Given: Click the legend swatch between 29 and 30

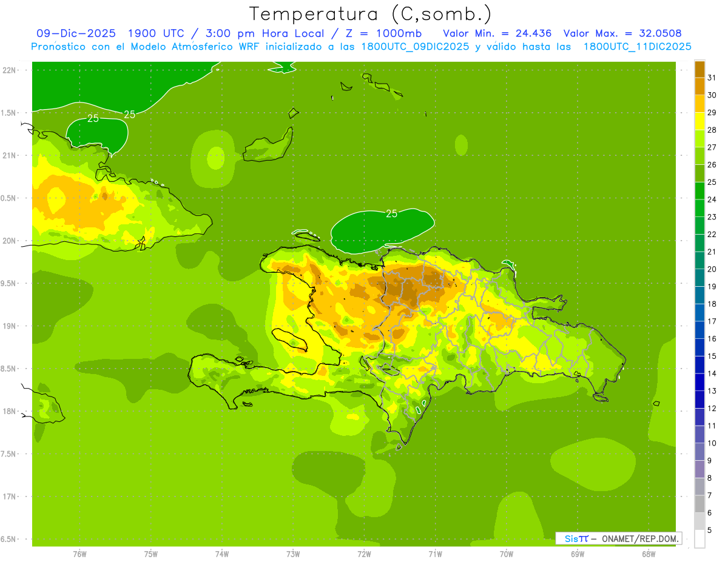Looking at the screenshot, I should coord(699,104).
